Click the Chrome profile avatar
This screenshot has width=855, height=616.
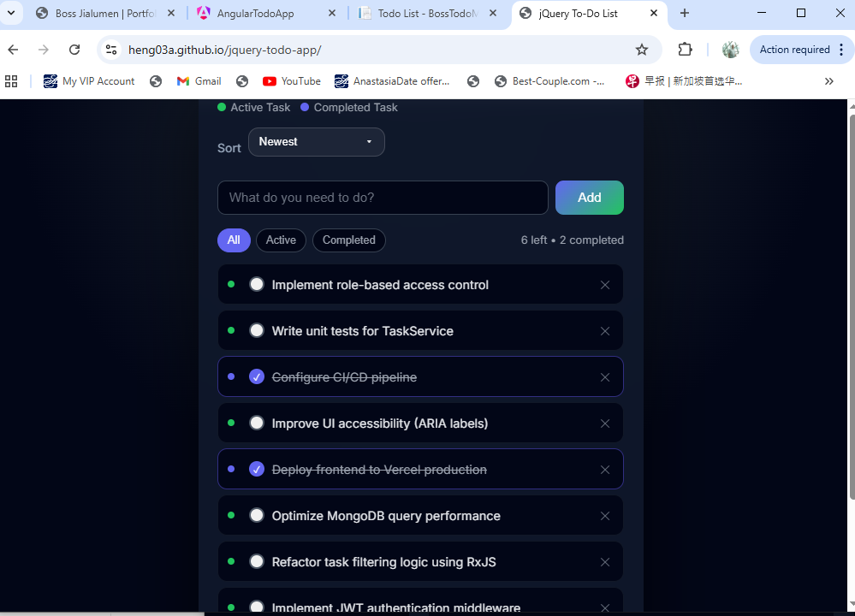(730, 50)
